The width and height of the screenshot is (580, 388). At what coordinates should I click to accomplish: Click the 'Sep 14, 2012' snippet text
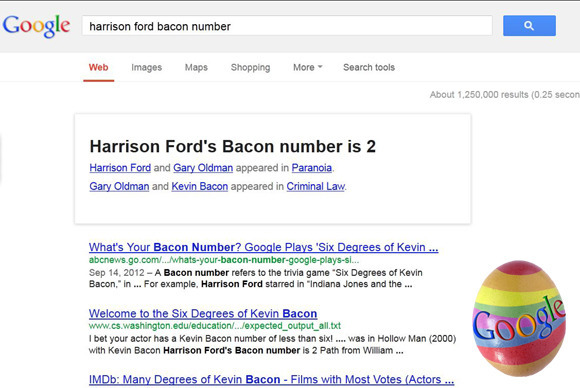click(x=117, y=273)
